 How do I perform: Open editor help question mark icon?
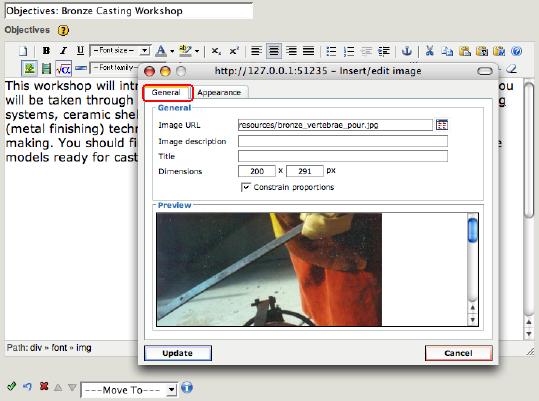click(x=517, y=51)
